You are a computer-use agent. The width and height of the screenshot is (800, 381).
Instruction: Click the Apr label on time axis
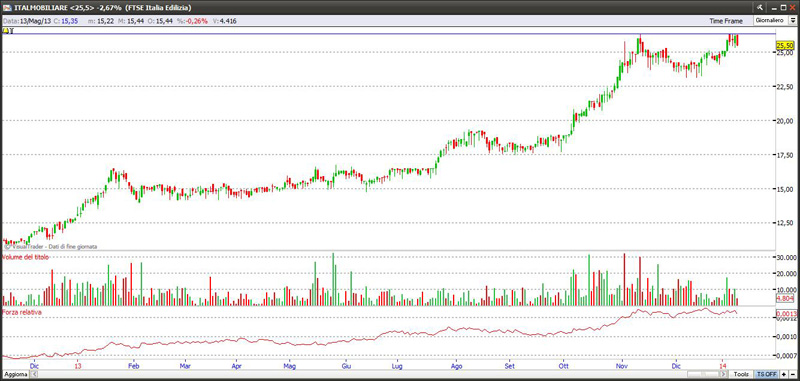click(x=236, y=366)
